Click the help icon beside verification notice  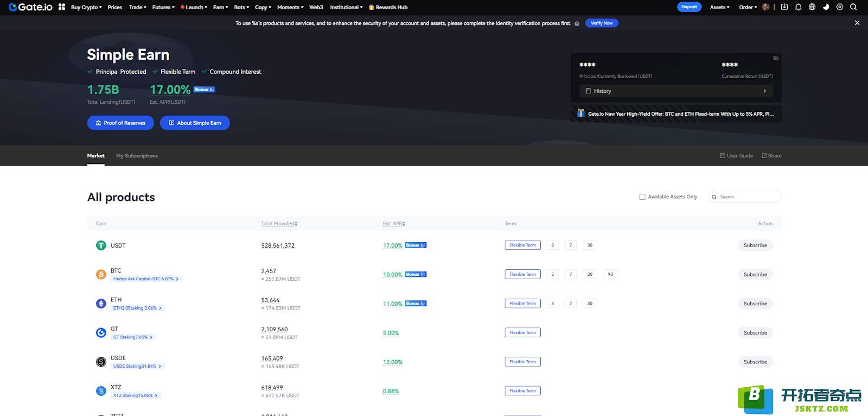click(577, 23)
